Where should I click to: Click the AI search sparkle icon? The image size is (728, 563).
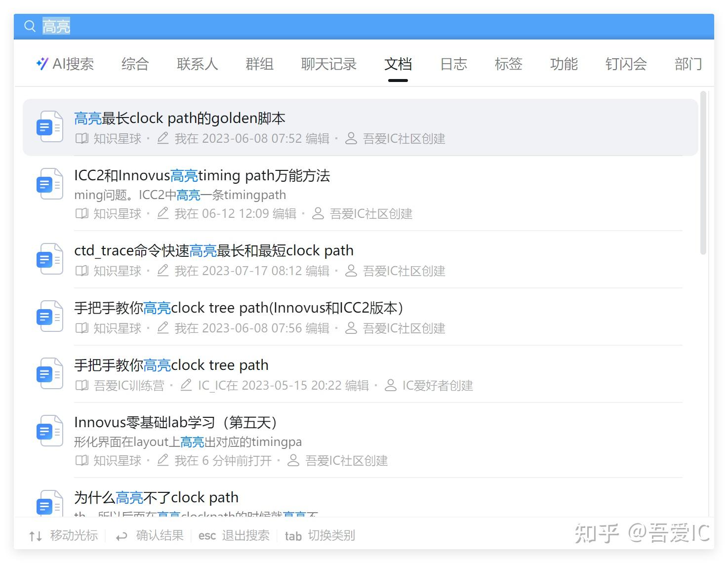coord(42,63)
